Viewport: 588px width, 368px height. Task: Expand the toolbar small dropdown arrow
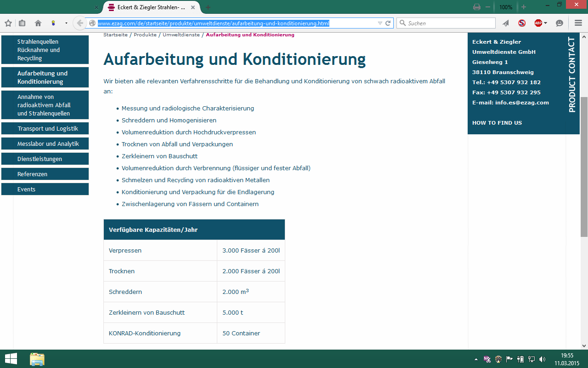[x=66, y=23]
